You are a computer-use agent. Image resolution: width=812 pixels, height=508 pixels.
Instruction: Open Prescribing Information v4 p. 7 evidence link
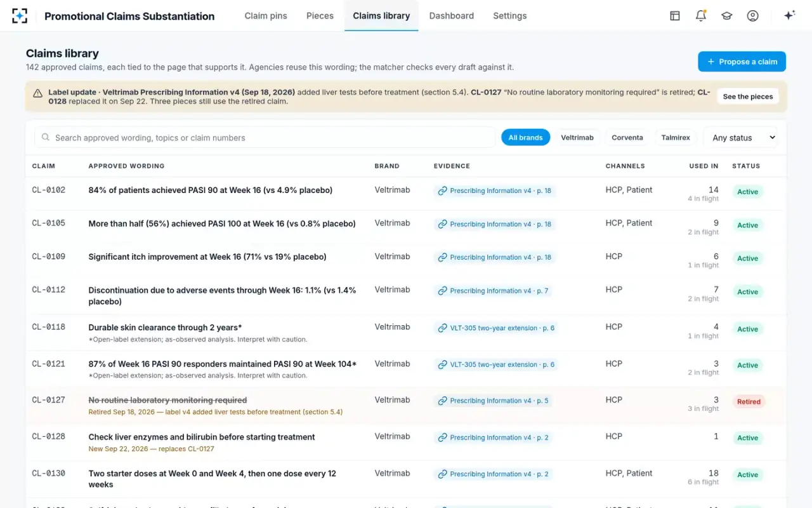pyautogui.click(x=492, y=291)
